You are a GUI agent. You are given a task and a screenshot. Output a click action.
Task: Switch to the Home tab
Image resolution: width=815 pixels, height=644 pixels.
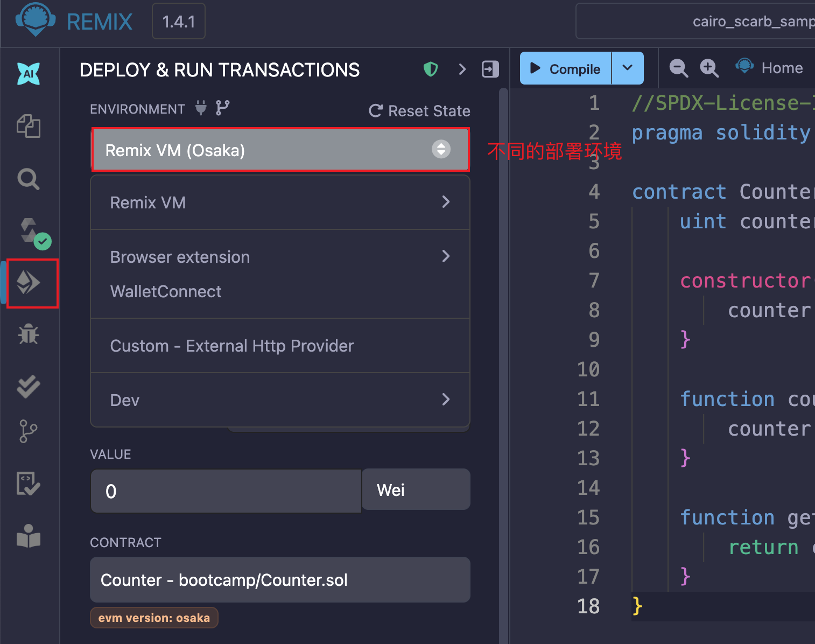[770, 68]
